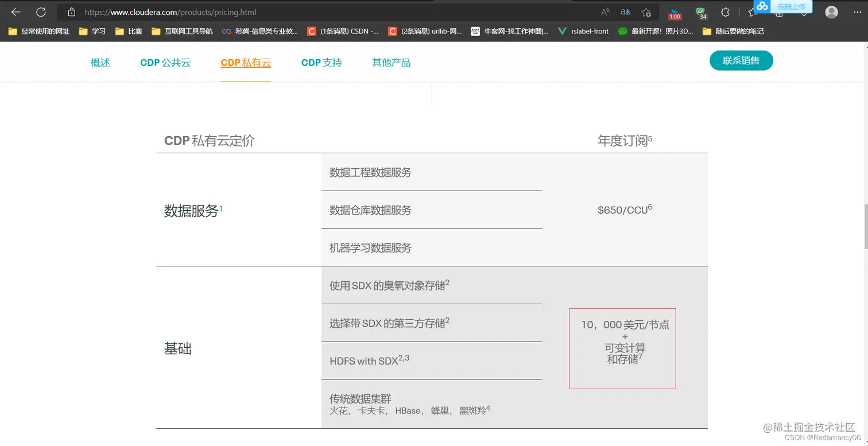Click the $650/CCU price

coord(625,210)
